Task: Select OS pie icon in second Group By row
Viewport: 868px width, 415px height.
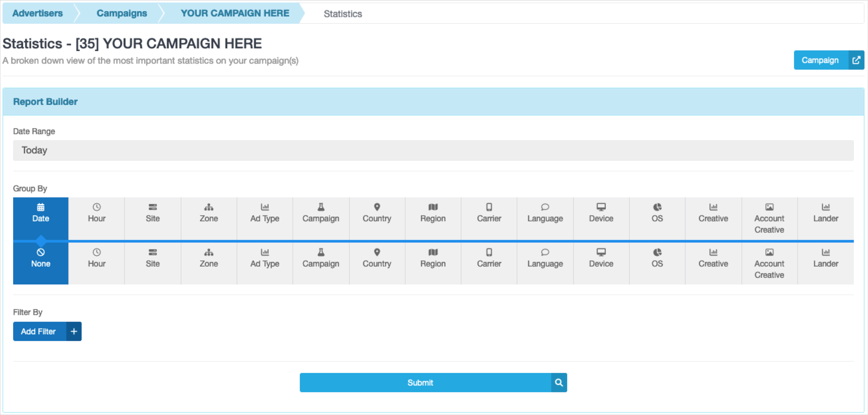Action: pos(657,252)
